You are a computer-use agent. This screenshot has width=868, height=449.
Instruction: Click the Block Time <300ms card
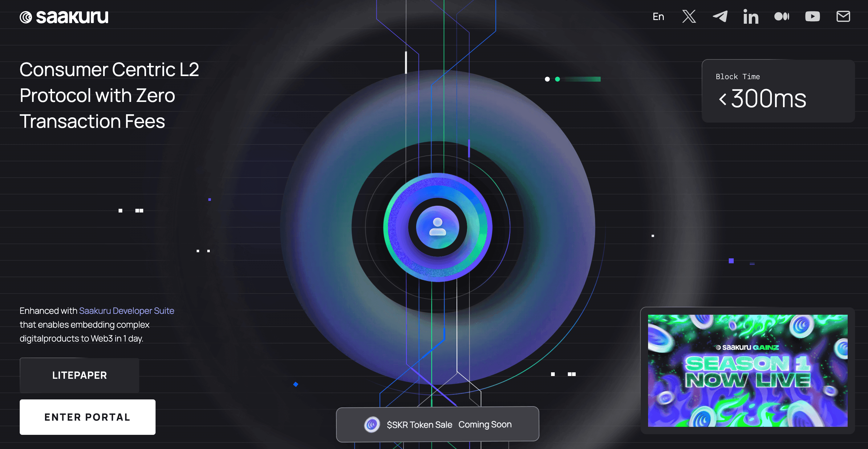pos(778,91)
